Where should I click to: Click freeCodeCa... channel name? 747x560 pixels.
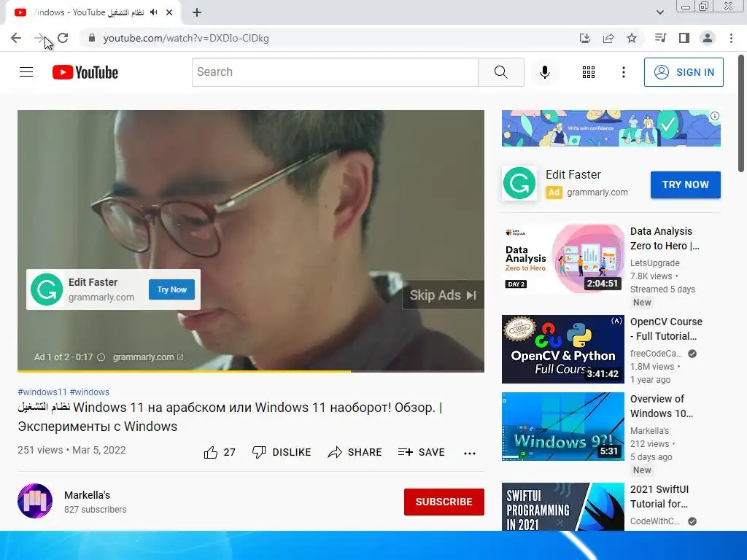pos(656,354)
